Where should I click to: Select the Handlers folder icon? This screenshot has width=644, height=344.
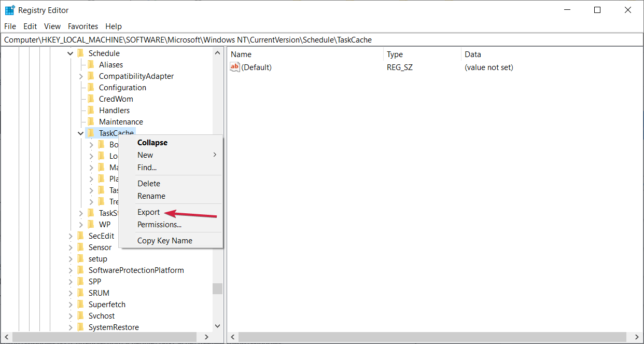91,110
